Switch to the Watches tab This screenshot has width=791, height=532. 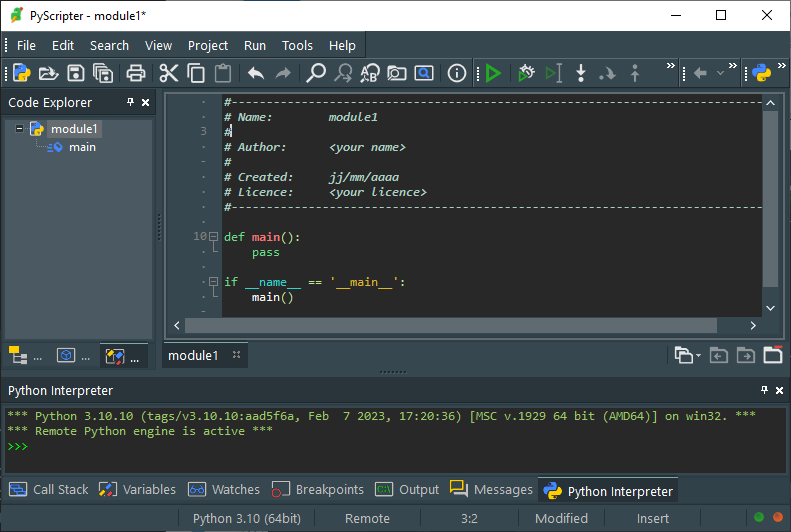tap(224, 490)
